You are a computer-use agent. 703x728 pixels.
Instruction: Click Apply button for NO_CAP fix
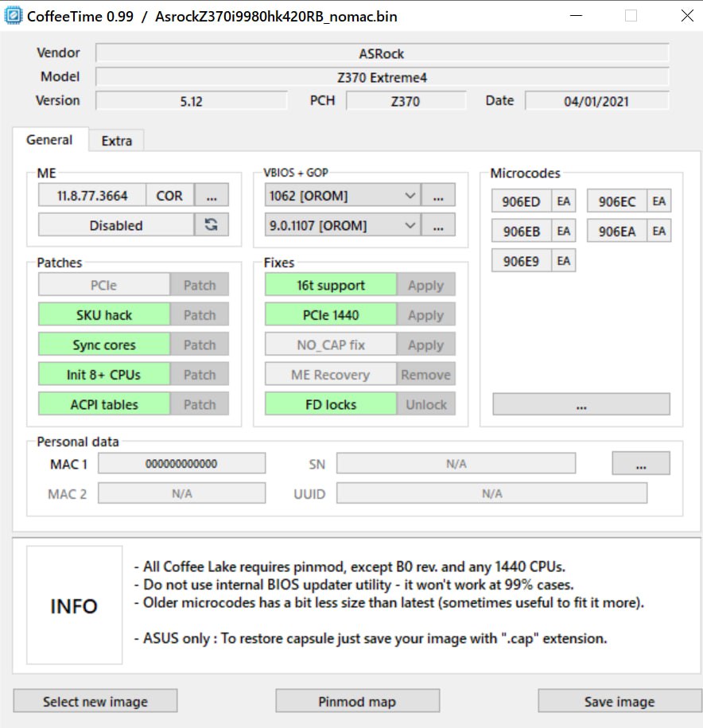426,345
